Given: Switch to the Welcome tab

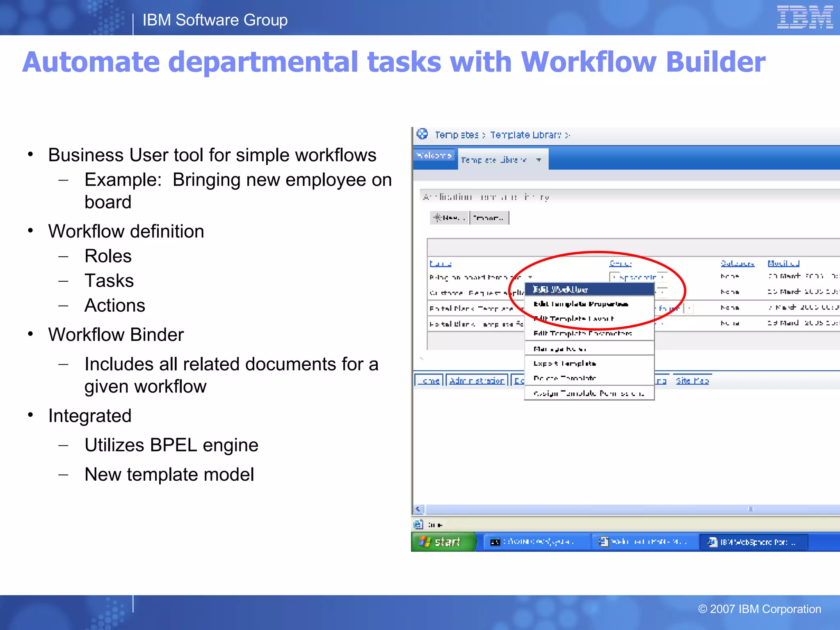Looking at the screenshot, I should [434, 155].
